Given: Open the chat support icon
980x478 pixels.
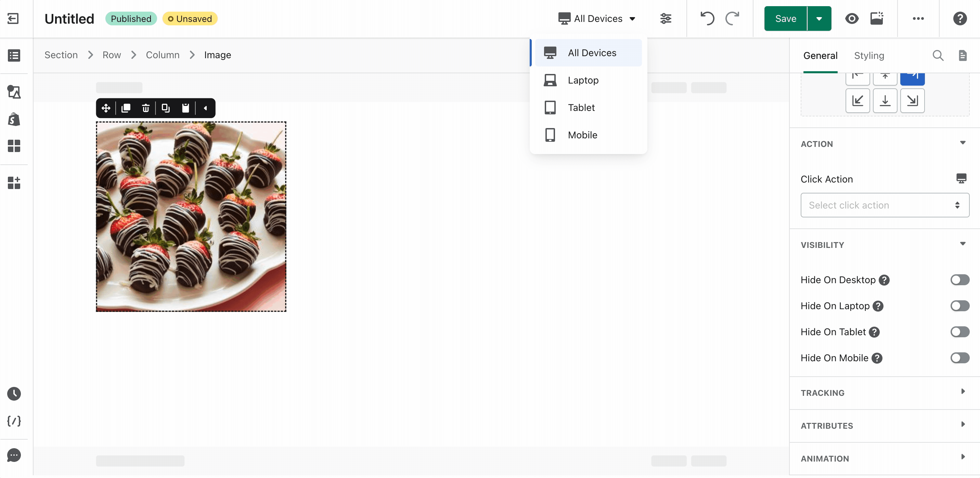Looking at the screenshot, I should tap(14, 455).
